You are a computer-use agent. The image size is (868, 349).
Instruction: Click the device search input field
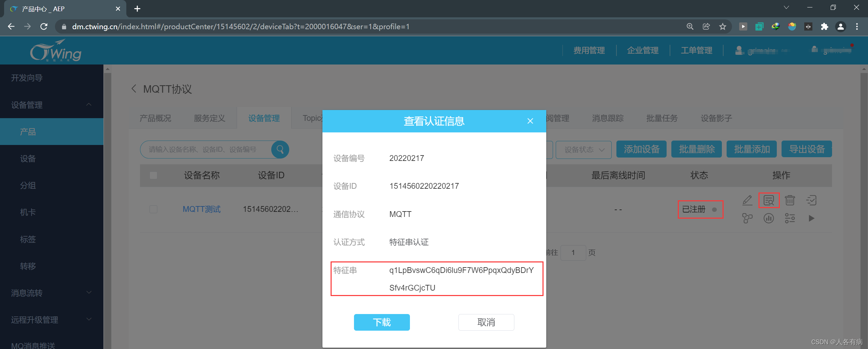[206, 149]
